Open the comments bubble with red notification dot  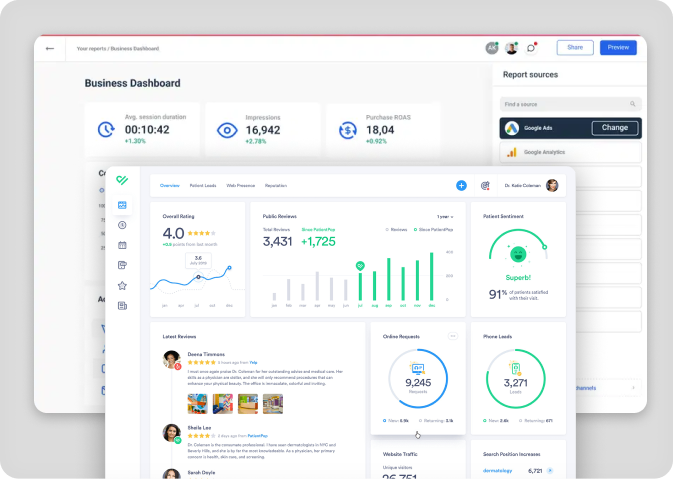click(531, 48)
